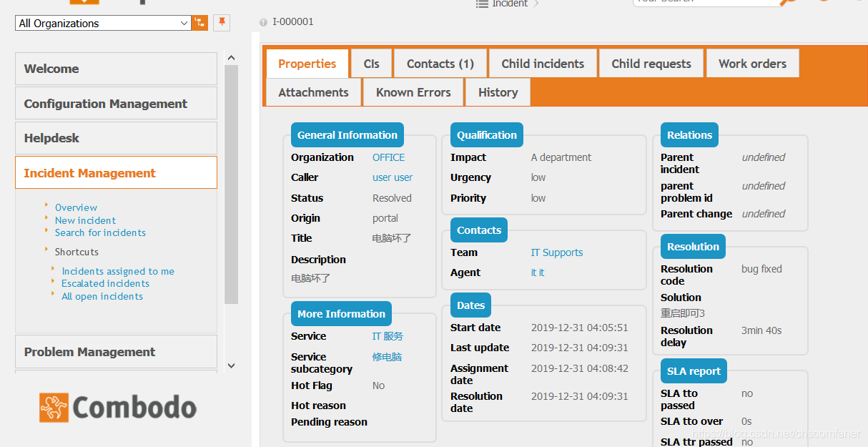The image size is (868, 447).
Task: Open Incidents assigned to me shortcut
Action: (x=118, y=271)
